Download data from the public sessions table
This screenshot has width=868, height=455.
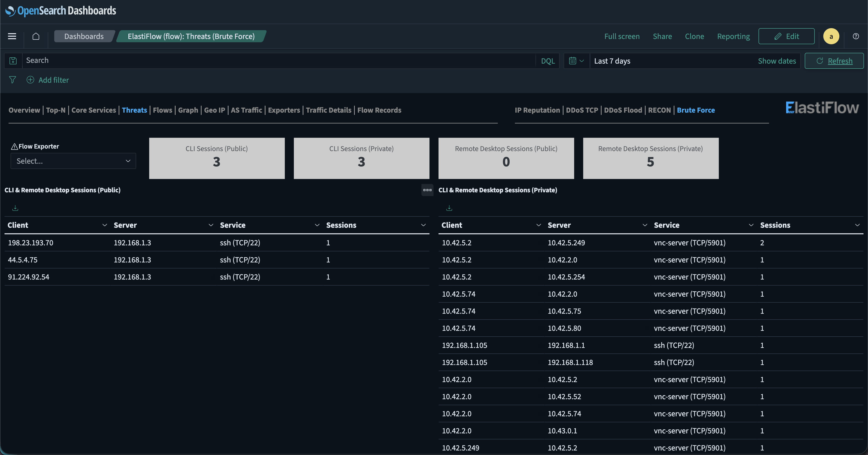click(x=15, y=208)
